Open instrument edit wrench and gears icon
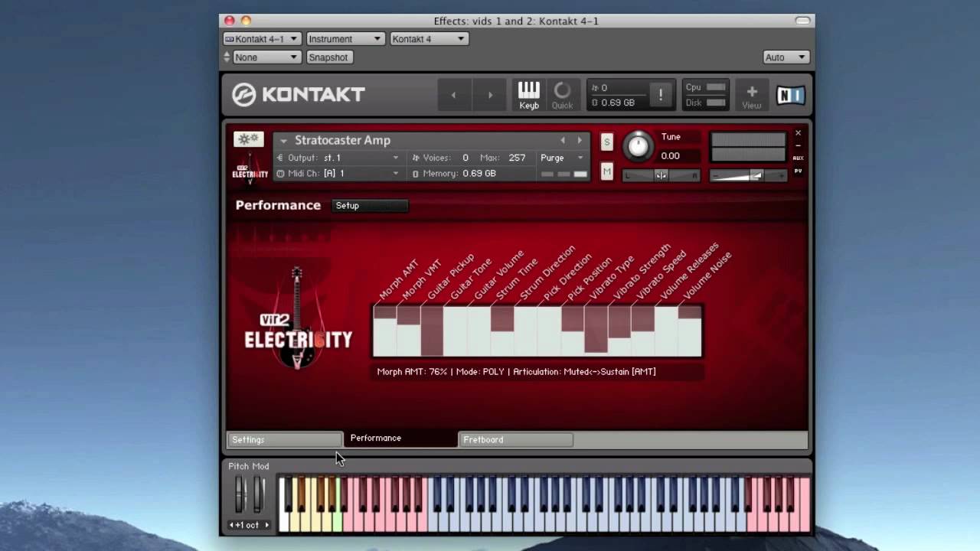This screenshot has height=551, width=980. pos(248,139)
